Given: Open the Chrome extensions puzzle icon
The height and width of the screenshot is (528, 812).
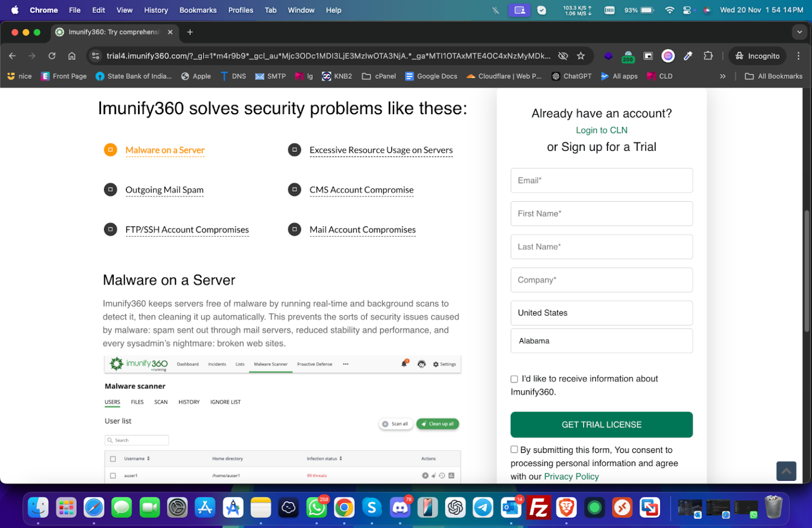Looking at the screenshot, I should tap(707, 56).
